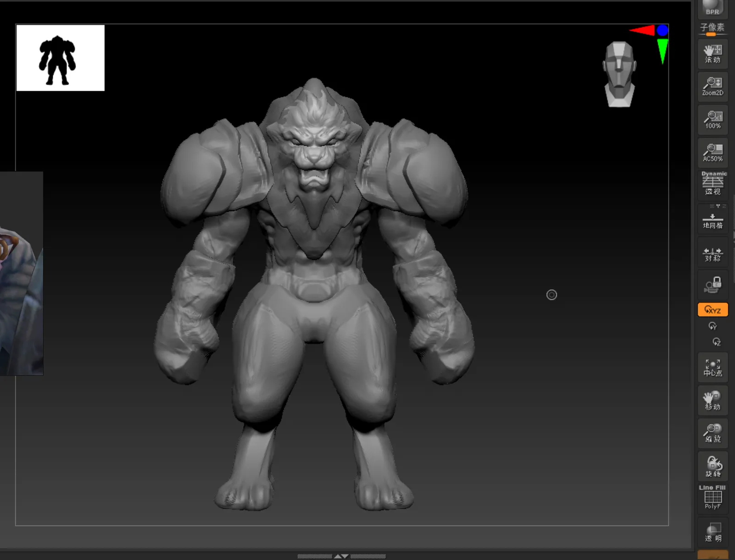The image size is (735, 560).
Task: Toggle Line Fill PolyF wireframe display
Action: 713,497
